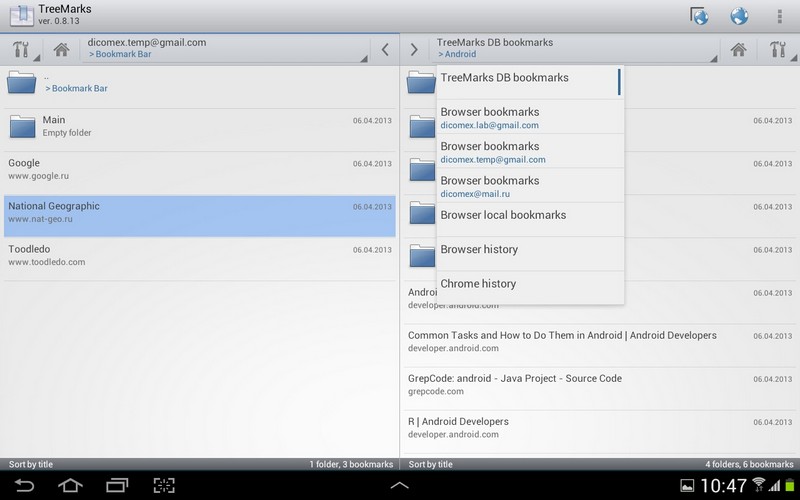Viewport: 800px width, 500px height.
Task: Select TreeMarks DB bookmarks from the list
Action: tap(530, 82)
